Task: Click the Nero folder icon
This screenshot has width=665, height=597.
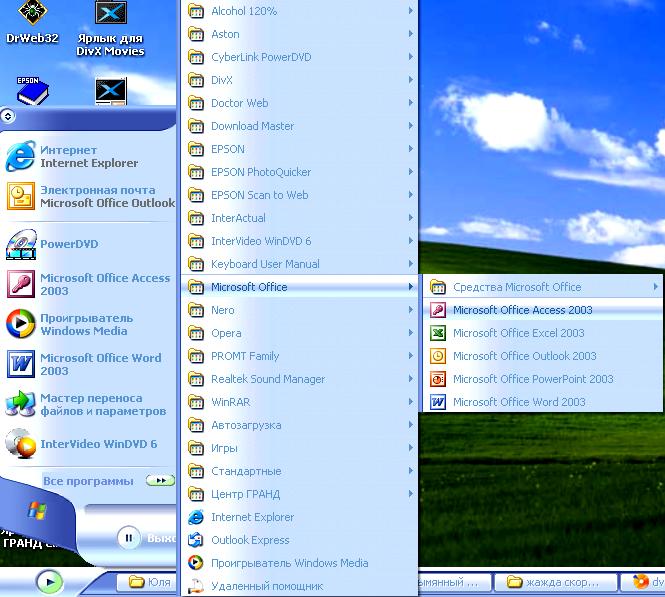Action: 196,310
